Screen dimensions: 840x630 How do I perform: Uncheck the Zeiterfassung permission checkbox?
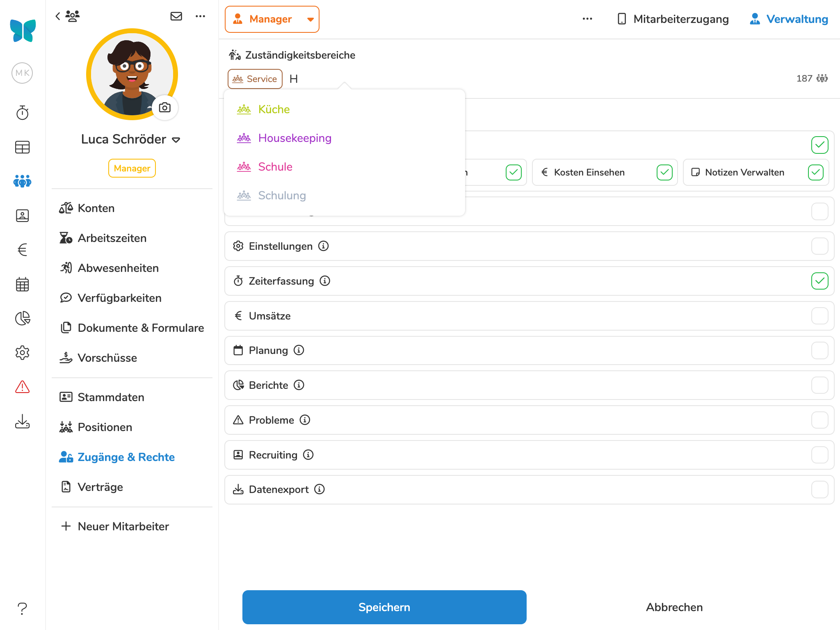819,281
